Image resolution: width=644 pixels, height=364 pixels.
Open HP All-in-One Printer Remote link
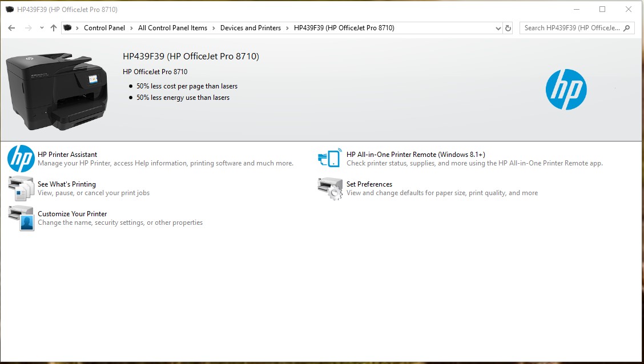[x=416, y=154]
